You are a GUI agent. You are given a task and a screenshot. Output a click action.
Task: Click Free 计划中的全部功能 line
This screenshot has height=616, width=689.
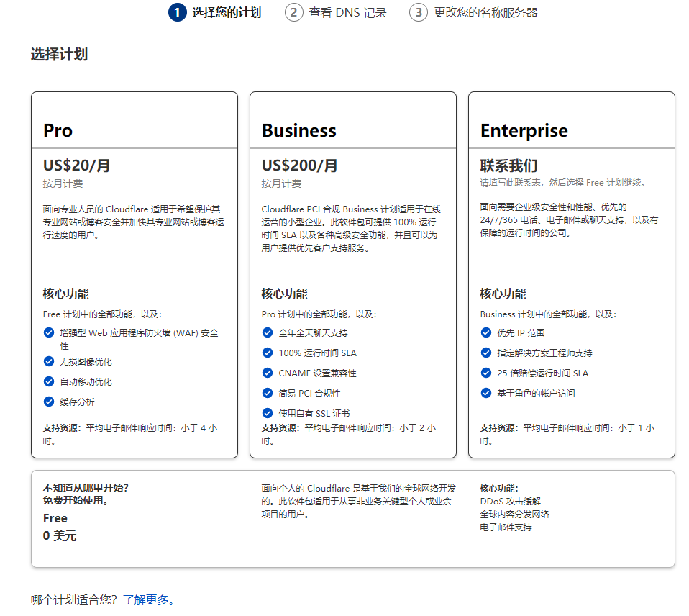(x=102, y=314)
